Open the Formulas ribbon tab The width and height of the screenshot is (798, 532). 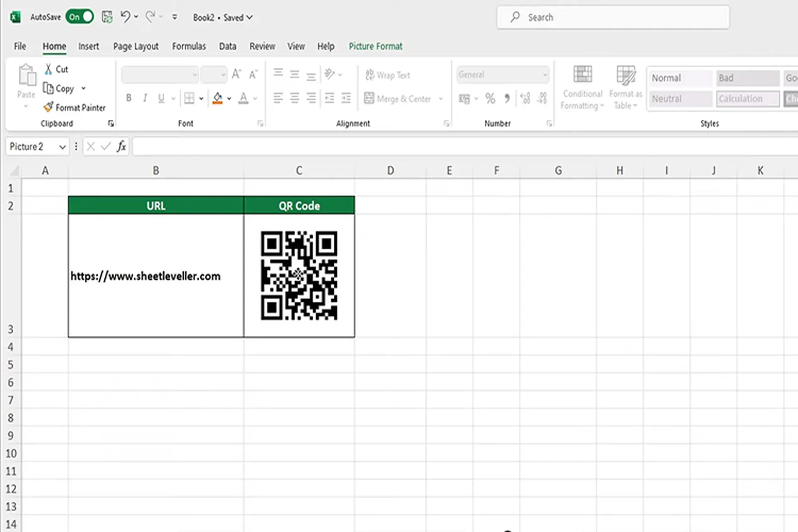[189, 46]
